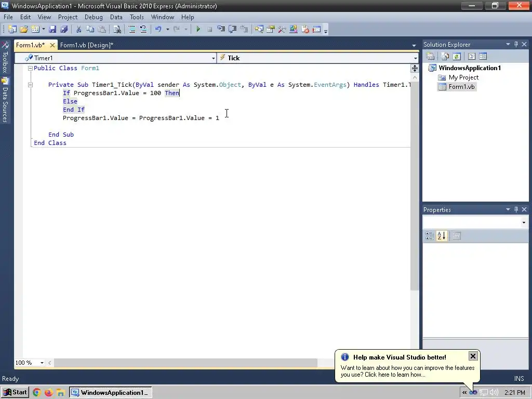The width and height of the screenshot is (532, 399).
Task: Open Solution Explorer window position menu arrow
Action: [x=508, y=45]
